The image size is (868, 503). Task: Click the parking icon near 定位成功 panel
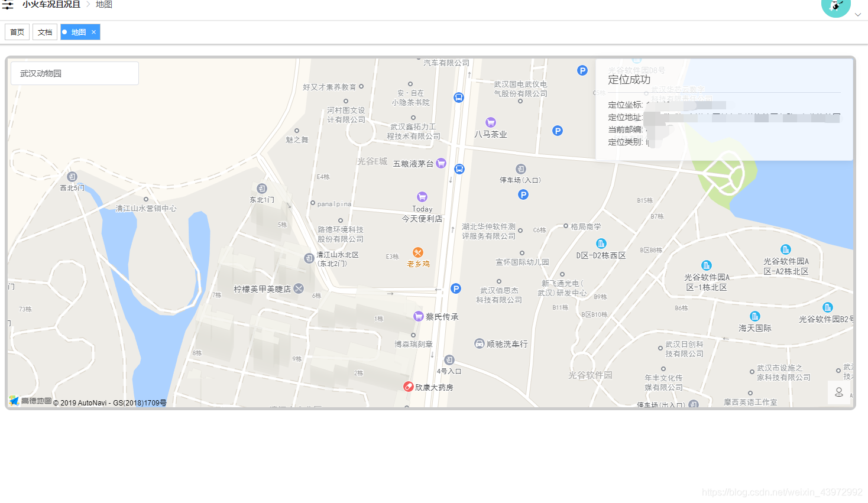pyautogui.click(x=582, y=70)
